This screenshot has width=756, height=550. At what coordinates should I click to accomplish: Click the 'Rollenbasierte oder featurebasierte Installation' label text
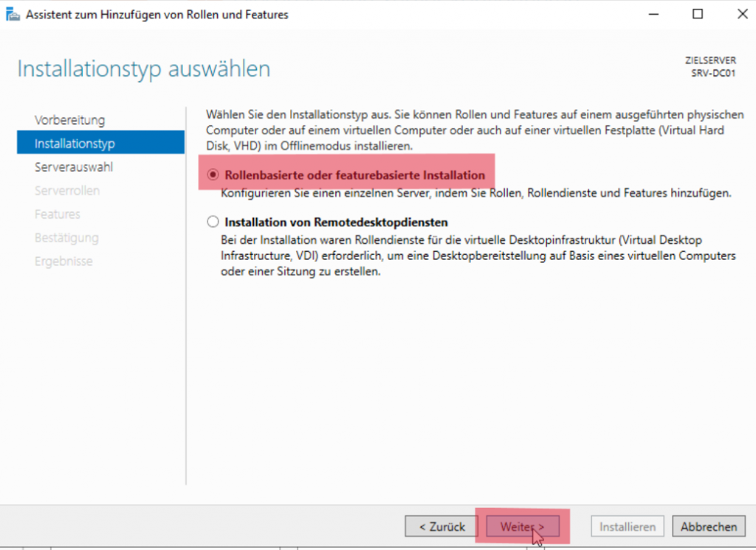354,175
